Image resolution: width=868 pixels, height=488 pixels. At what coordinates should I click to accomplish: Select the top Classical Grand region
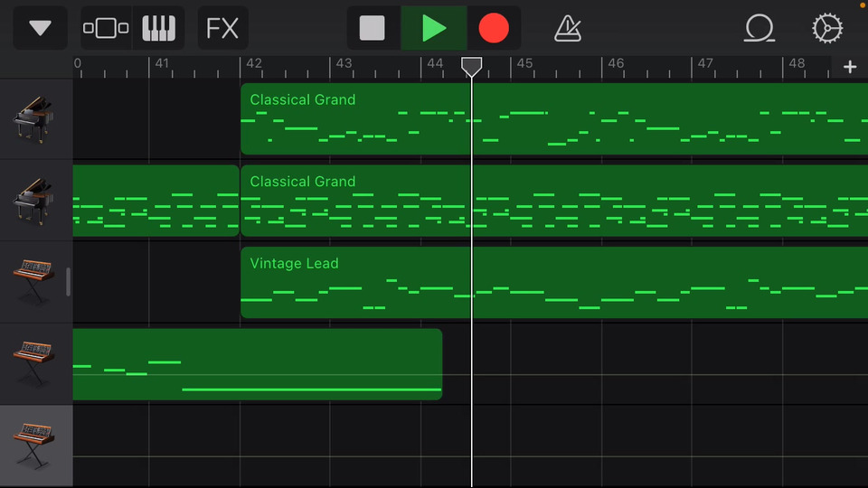554,118
